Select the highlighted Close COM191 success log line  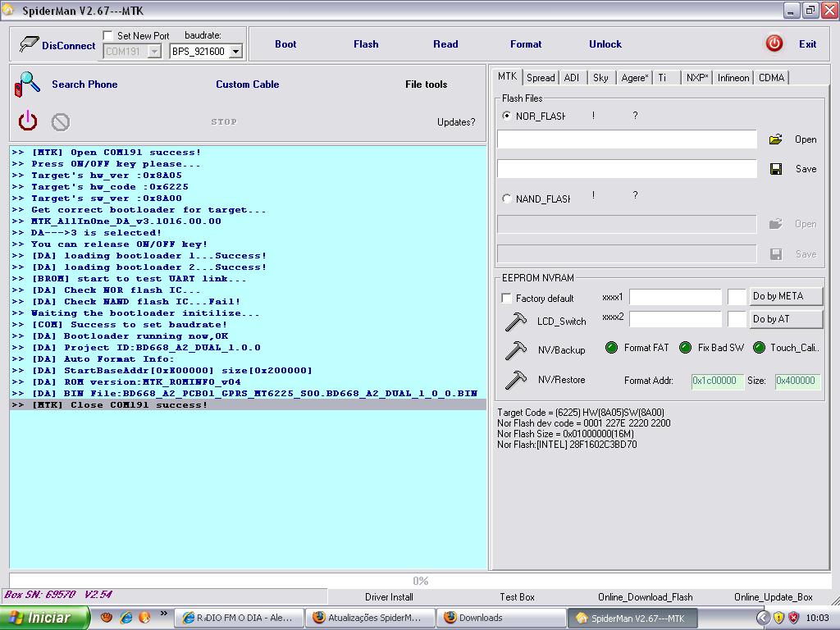pos(248,405)
